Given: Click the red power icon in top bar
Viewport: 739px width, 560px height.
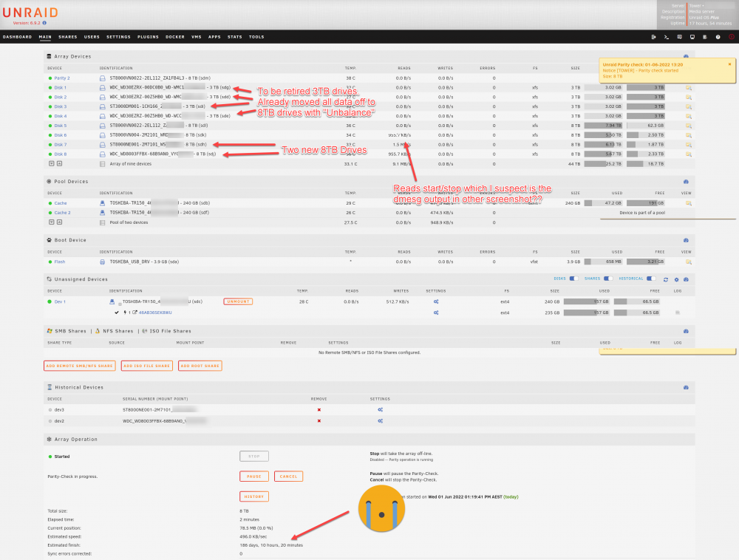Looking at the screenshot, I should tap(732, 37).
